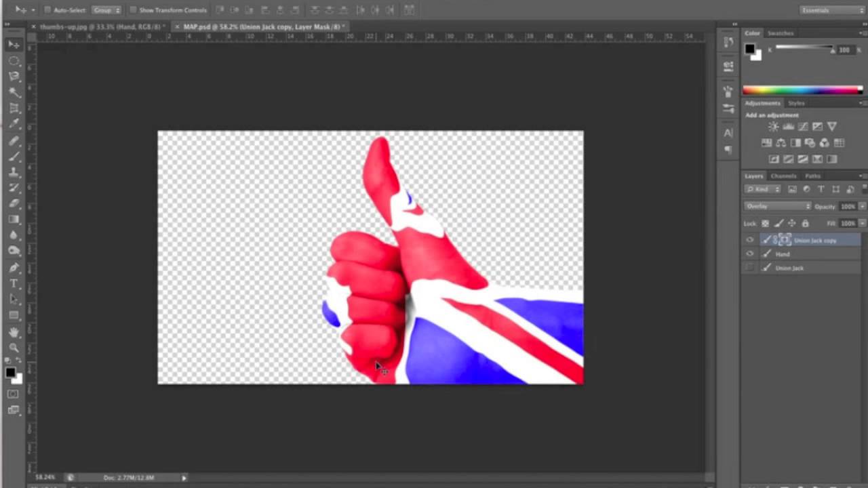Open the layer filter Kind dropdown
868x488 pixels.
763,189
